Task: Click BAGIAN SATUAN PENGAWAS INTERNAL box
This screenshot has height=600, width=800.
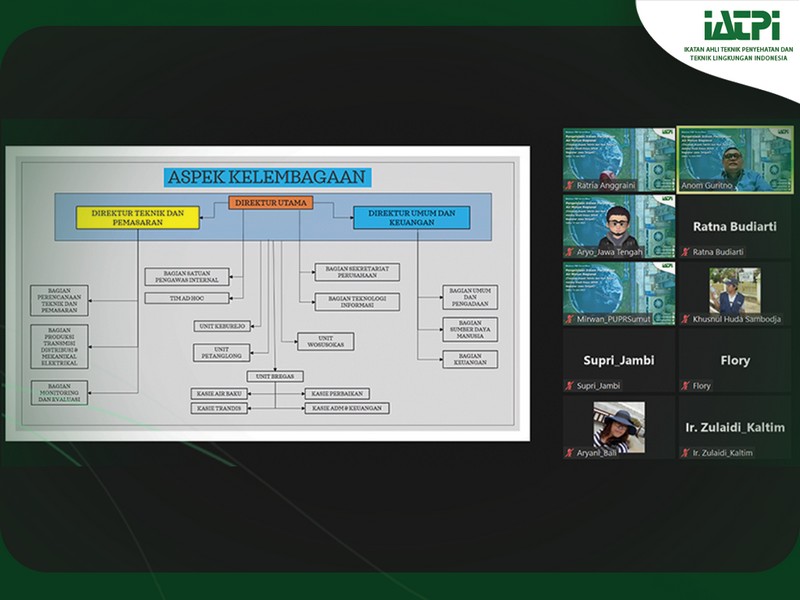Action: tap(187, 277)
